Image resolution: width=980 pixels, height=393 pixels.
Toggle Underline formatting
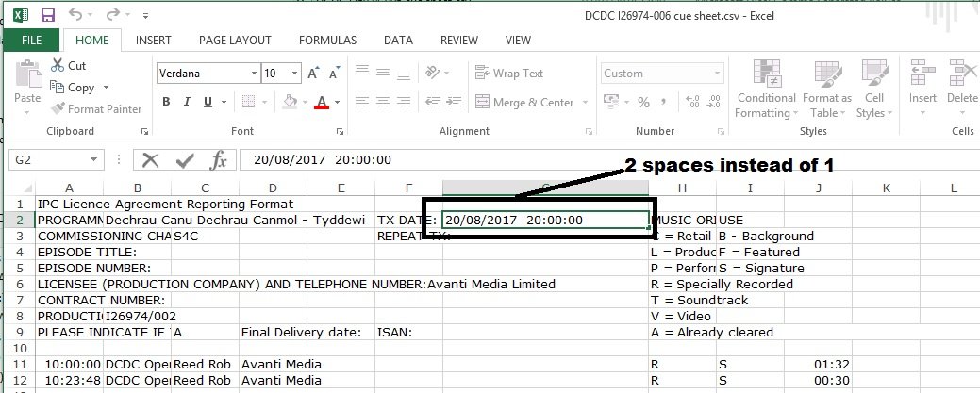207,102
